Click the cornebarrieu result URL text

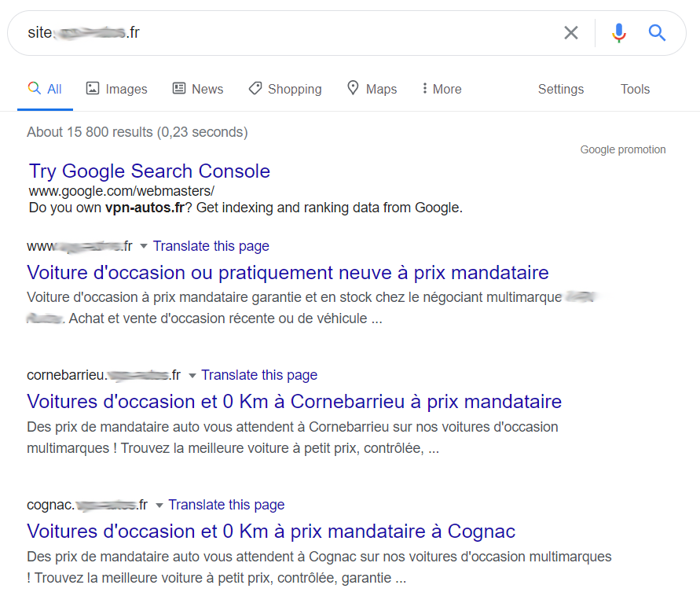(104, 375)
